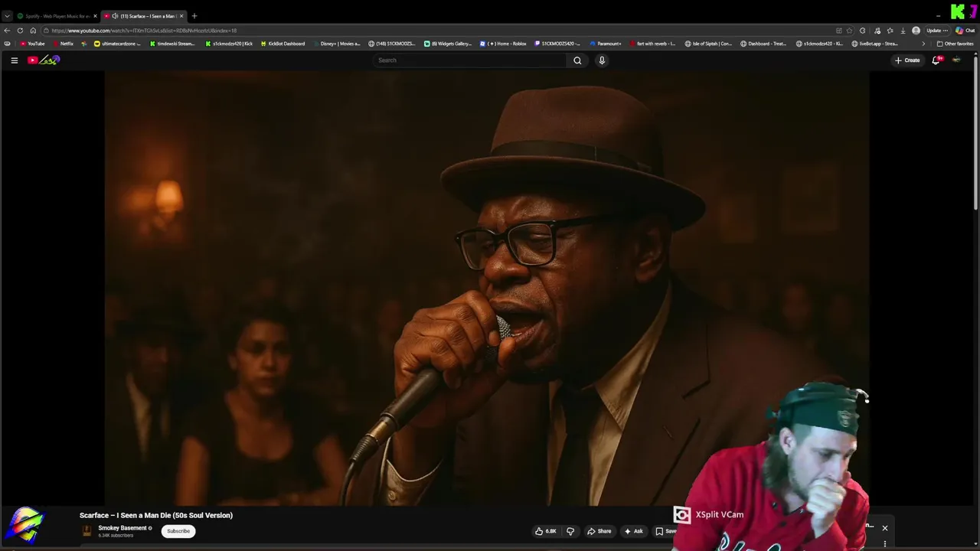Open the YouTube guide hamburger menu

(14, 60)
